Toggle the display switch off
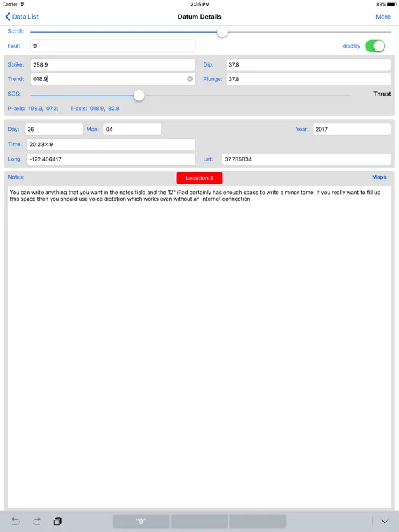 [375, 46]
